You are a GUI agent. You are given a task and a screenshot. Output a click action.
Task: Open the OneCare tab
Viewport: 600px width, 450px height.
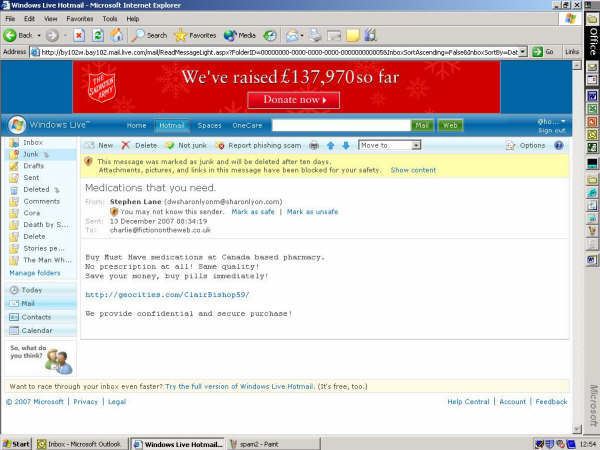click(247, 126)
